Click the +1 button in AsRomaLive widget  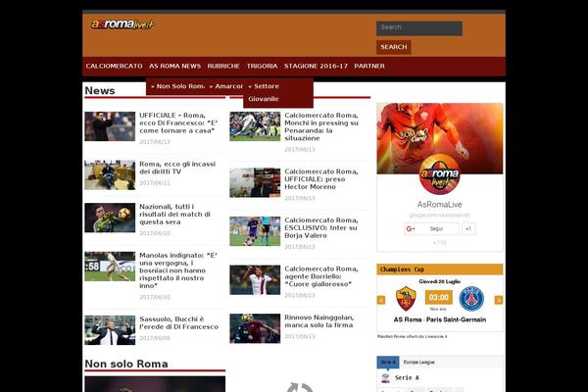point(468,228)
